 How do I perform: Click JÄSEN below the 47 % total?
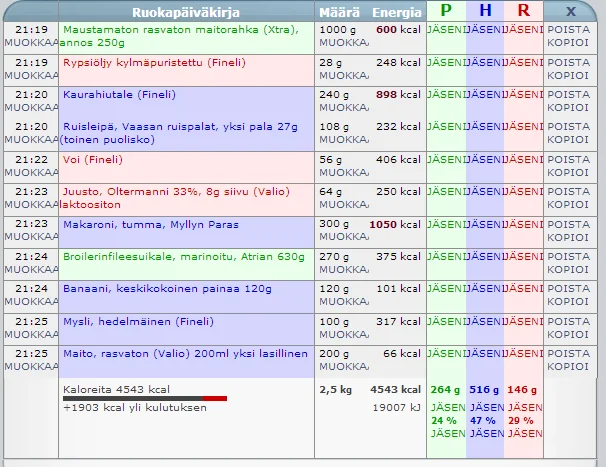pyautogui.click(x=485, y=433)
